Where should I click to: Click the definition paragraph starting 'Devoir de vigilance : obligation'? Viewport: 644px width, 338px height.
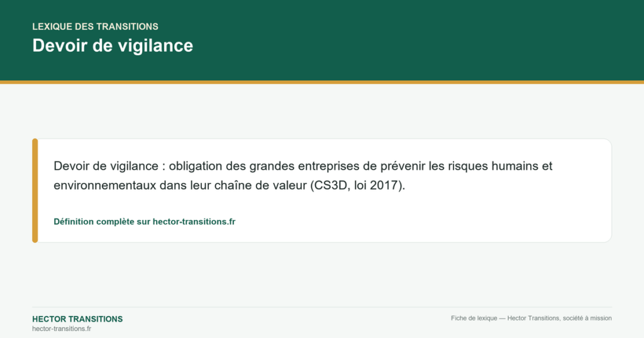point(303,175)
